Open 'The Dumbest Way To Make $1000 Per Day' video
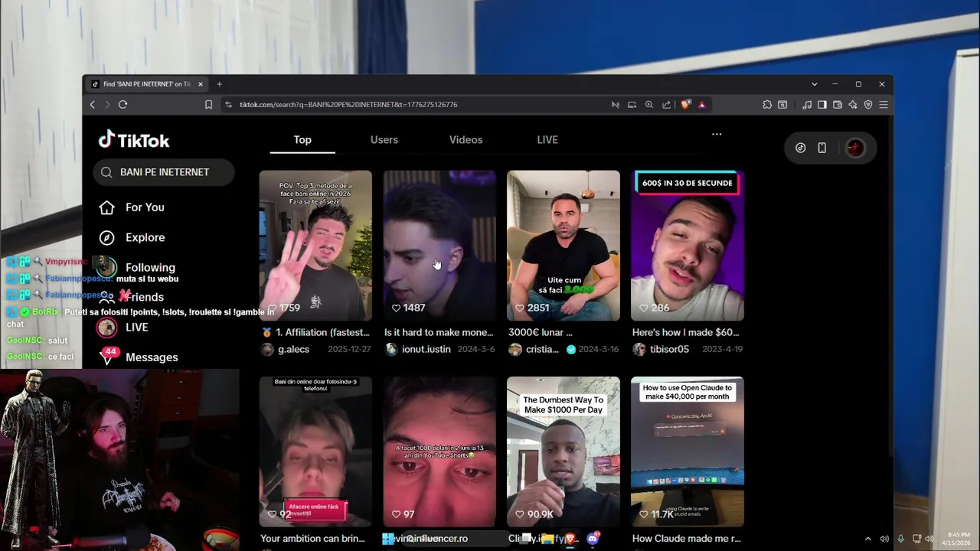Screen dimensions: 980x551 [563, 452]
